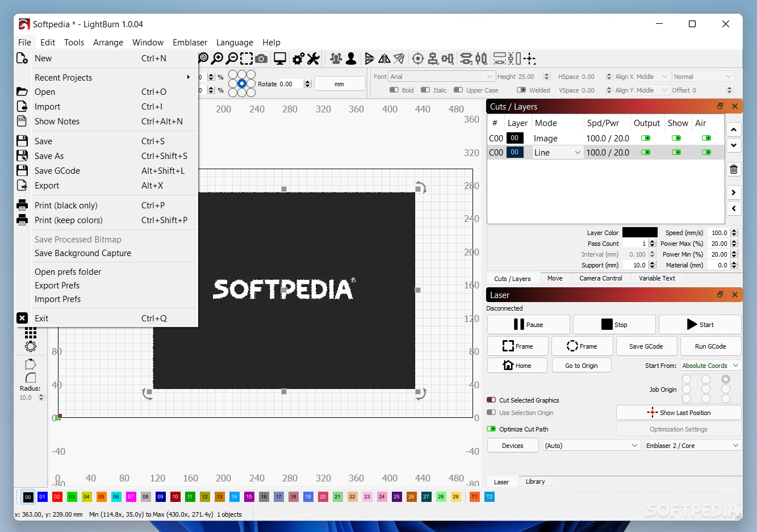Open the Align Y Middle dropdown

pyautogui.click(x=652, y=90)
